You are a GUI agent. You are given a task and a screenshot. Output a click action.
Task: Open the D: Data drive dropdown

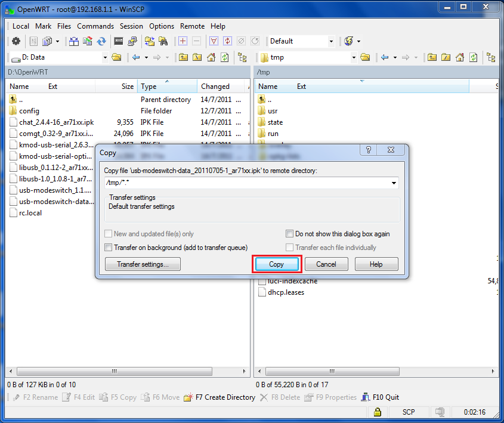click(x=105, y=58)
